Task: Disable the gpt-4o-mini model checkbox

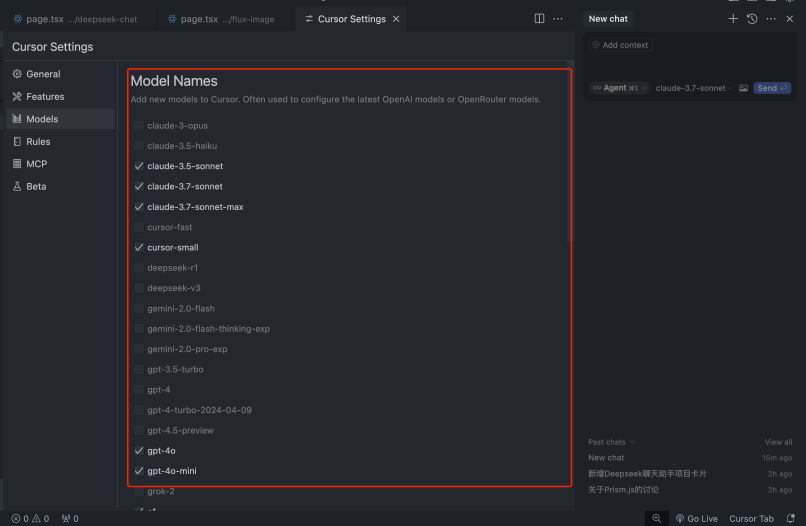Action: pyautogui.click(x=139, y=471)
